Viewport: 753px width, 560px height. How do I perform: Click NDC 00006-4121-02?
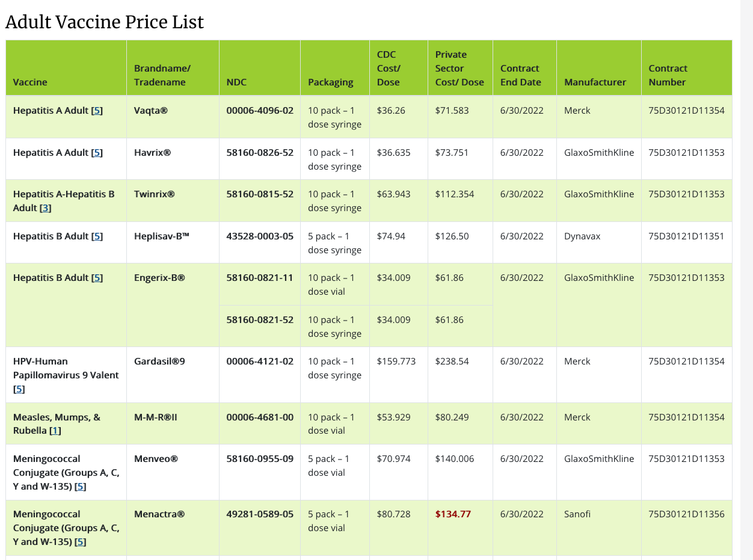point(260,362)
